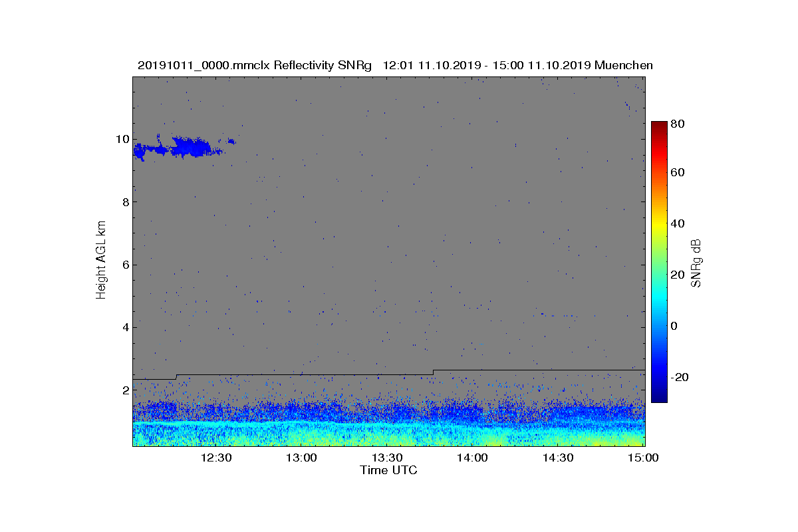Screen dimensions: 798x532
Task: Click the 14:00 time tick label
Action: pyautogui.click(x=472, y=458)
